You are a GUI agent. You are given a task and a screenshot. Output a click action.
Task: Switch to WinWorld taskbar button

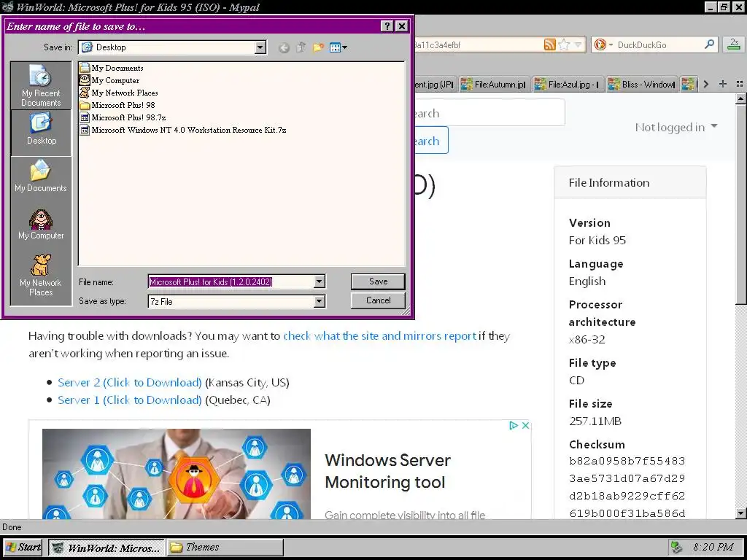(x=107, y=548)
